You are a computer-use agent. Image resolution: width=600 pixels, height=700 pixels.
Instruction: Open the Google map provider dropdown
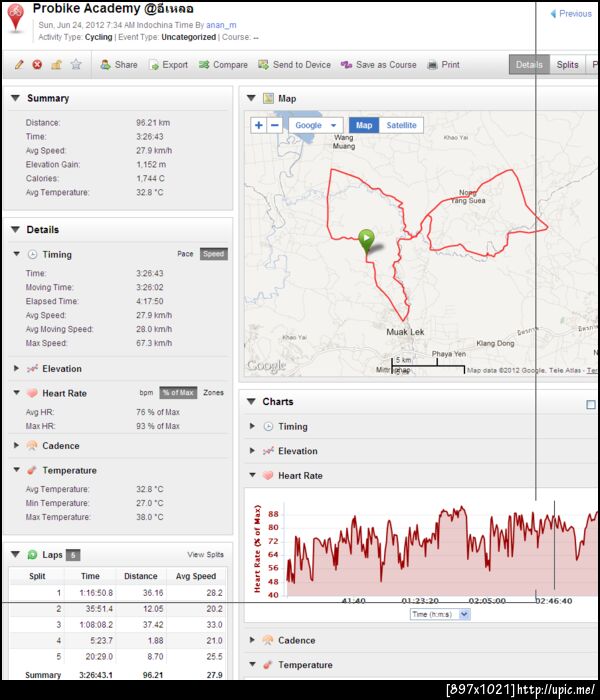pos(316,125)
